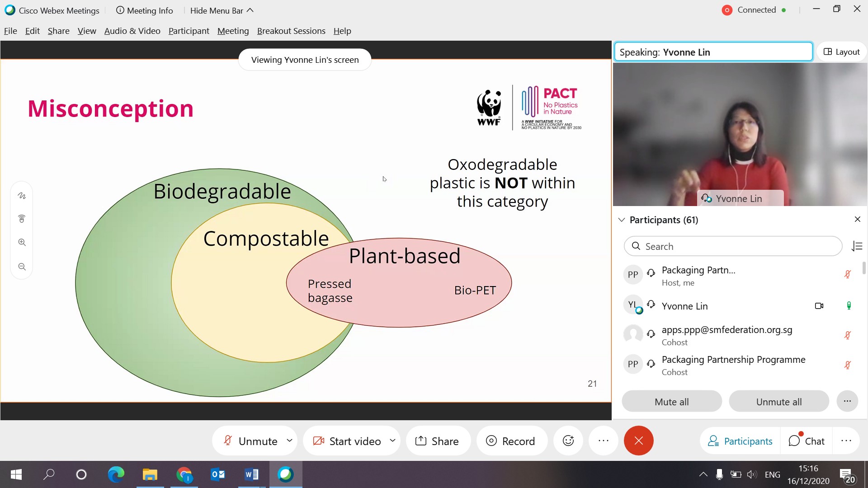Click the Viewing Yvonne Lin's screen label
The width and height of the screenshot is (868, 488).
click(x=305, y=60)
